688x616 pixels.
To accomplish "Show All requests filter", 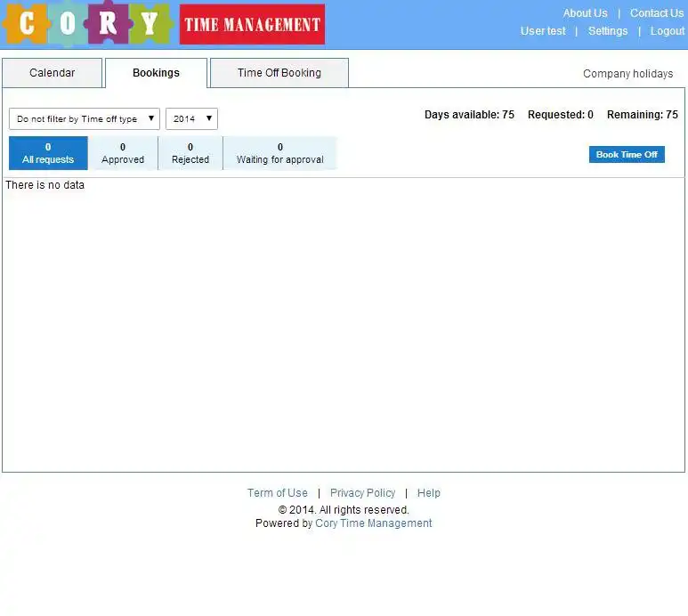I will tap(48, 153).
